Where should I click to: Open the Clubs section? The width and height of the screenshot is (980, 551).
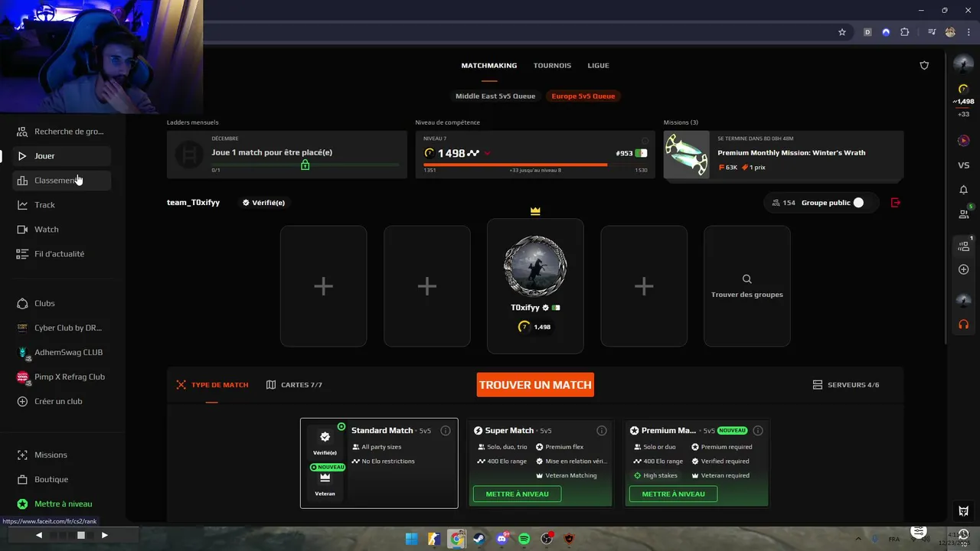(x=62, y=304)
